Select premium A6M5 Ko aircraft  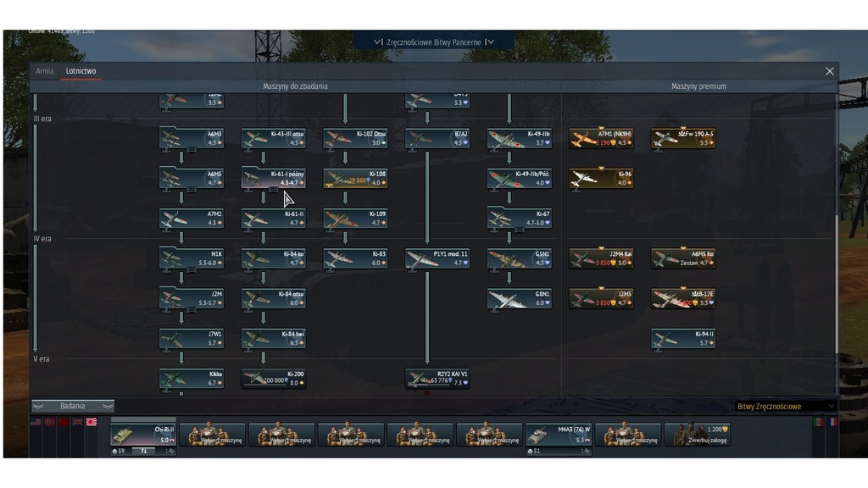coord(683,258)
